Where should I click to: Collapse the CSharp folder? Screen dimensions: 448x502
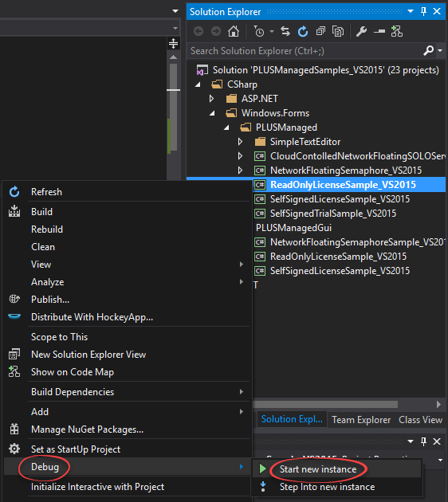[198, 84]
